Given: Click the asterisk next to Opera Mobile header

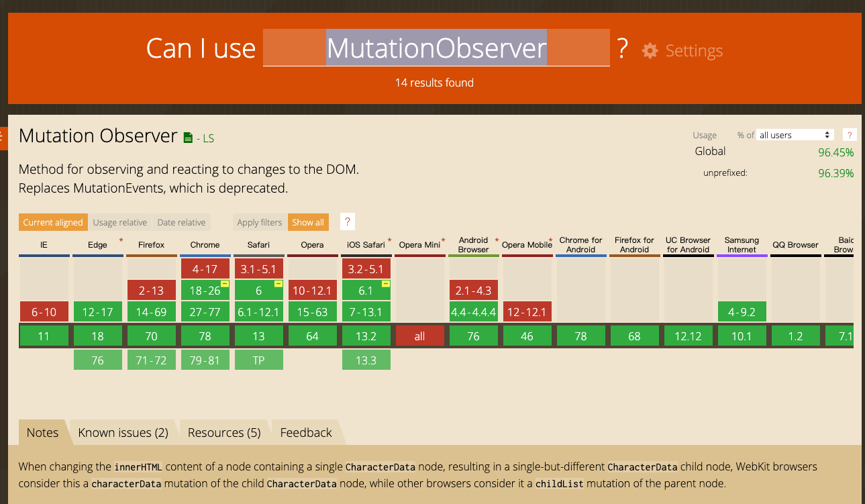Looking at the screenshot, I should tap(550, 240).
